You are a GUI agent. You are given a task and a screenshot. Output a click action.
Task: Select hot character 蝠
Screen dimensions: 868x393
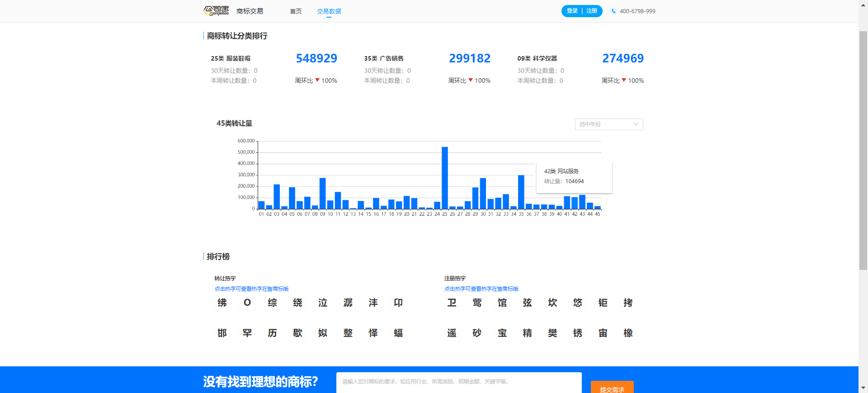398,333
